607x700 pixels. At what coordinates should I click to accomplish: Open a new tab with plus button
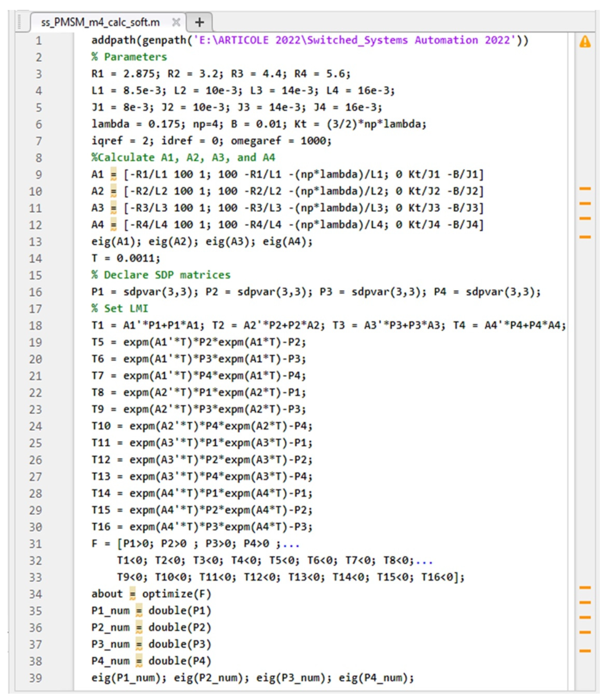(200, 22)
